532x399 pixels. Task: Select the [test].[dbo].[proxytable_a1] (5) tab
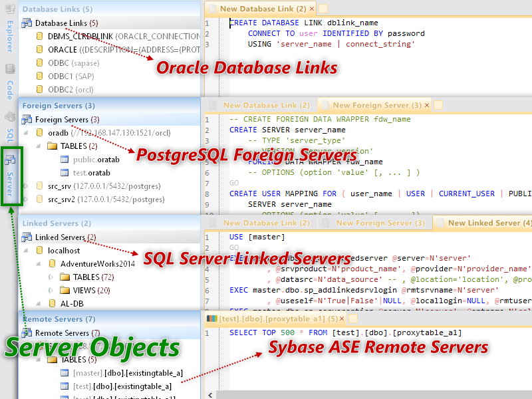coord(275,319)
